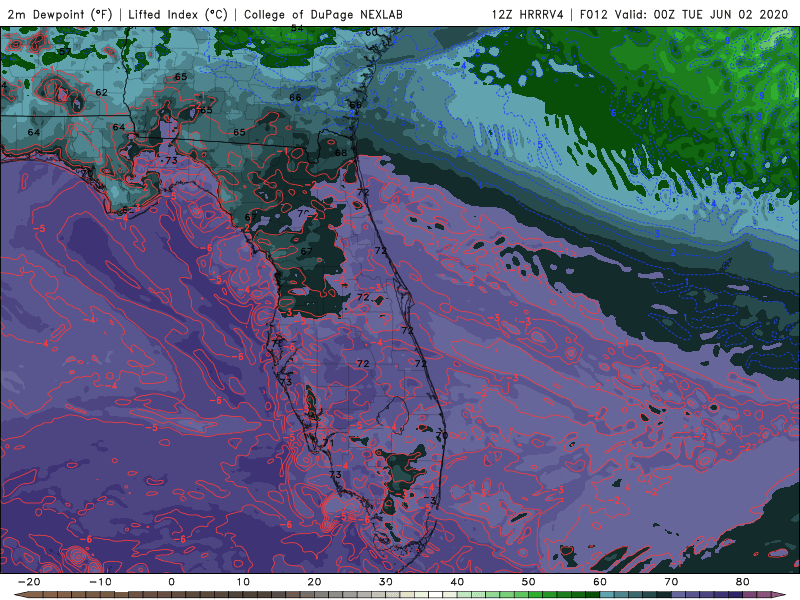This screenshot has height=600, width=800.
Task: Click the purple right arrow of the color bar
Action: pyautogui.click(x=781, y=595)
